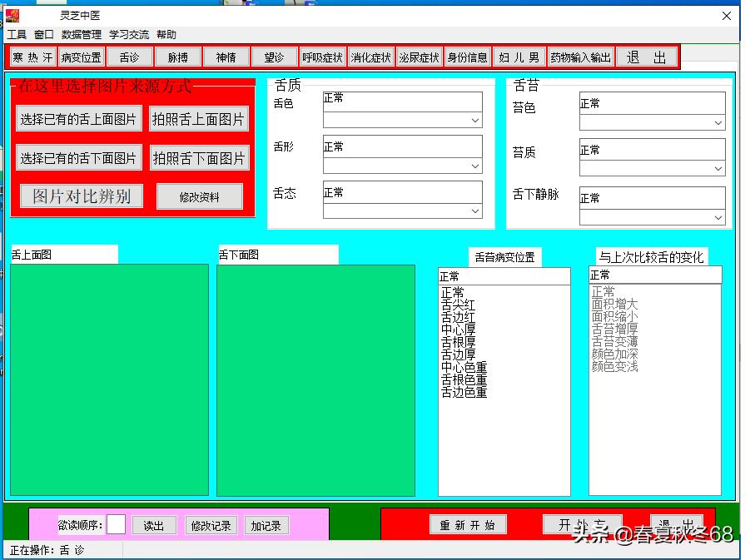Select the 药物输入输出 medicine module

[582, 56]
